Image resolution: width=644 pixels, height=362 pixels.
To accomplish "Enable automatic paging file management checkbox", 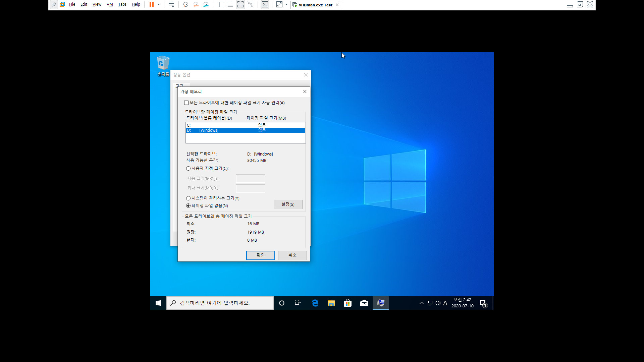I will [186, 103].
